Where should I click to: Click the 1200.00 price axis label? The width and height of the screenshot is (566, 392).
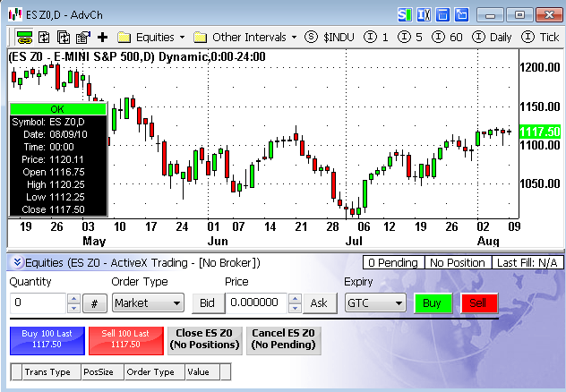click(x=540, y=67)
